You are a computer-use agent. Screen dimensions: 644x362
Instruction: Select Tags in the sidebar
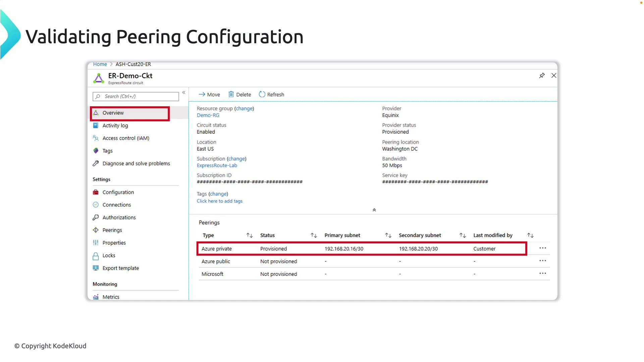pyautogui.click(x=107, y=150)
